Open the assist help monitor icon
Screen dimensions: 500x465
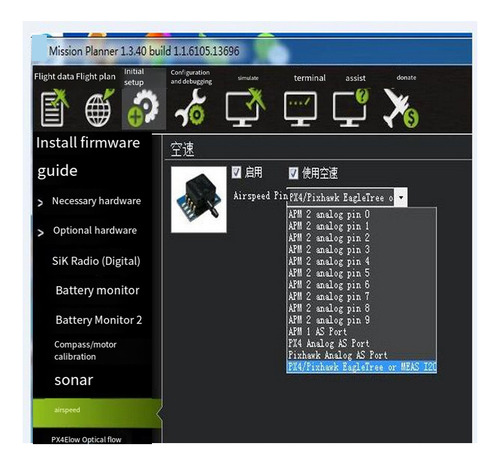[351, 108]
